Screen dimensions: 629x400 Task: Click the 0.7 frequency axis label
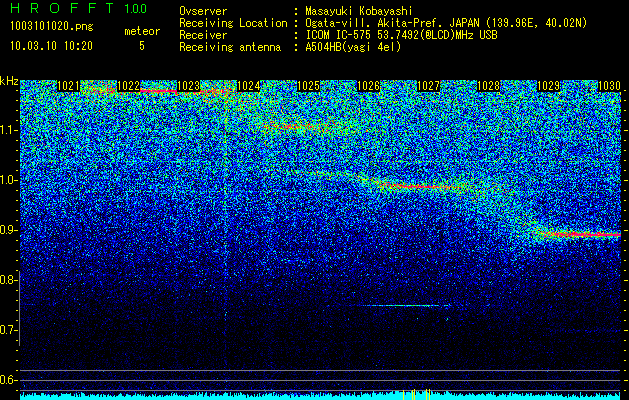8,330
